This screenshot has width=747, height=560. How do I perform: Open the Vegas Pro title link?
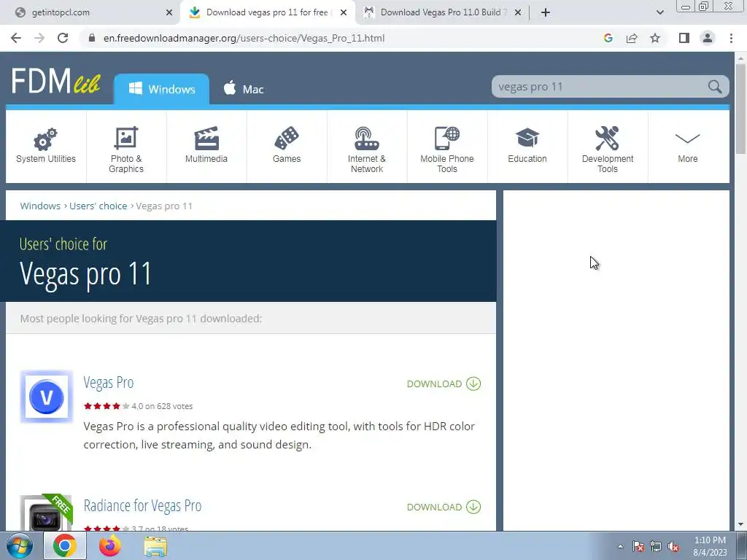[x=109, y=382]
